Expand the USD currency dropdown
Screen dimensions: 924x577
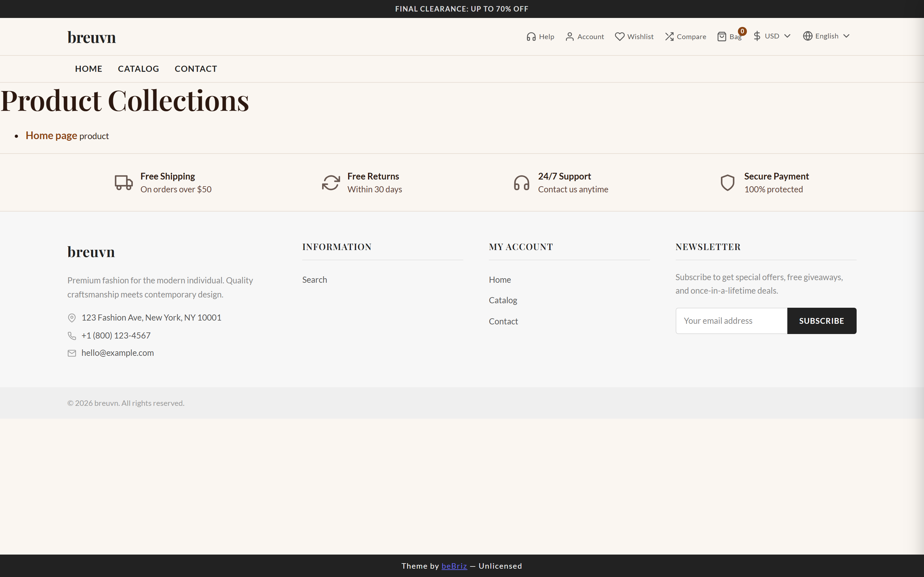click(x=772, y=36)
